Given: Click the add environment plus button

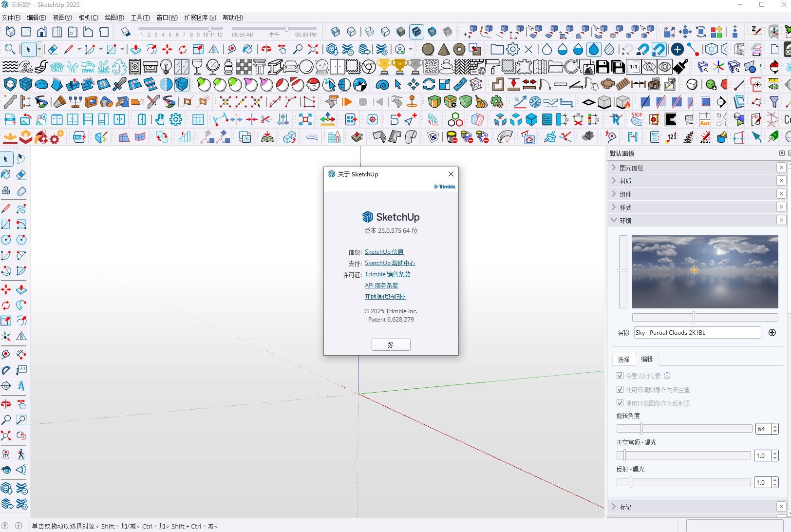Looking at the screenshot, I should pos(772,332).
